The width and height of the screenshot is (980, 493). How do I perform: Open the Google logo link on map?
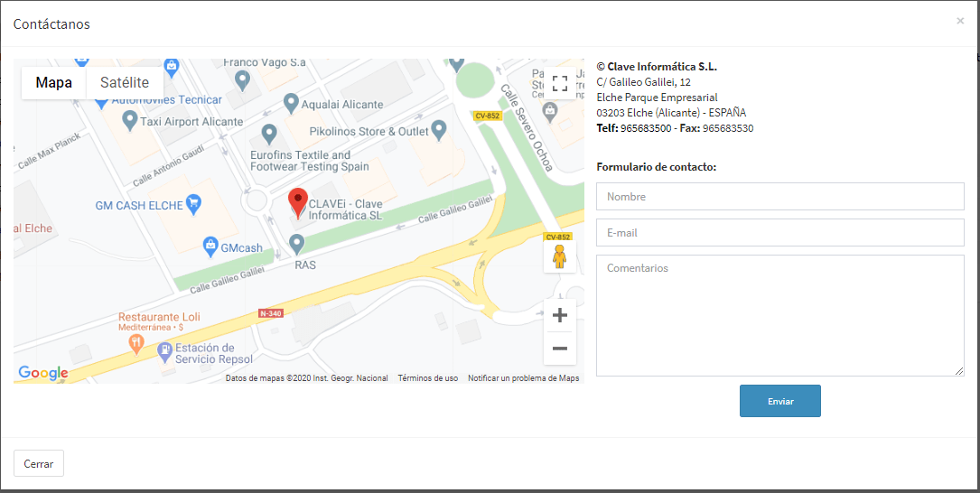(x=42, y=373)
